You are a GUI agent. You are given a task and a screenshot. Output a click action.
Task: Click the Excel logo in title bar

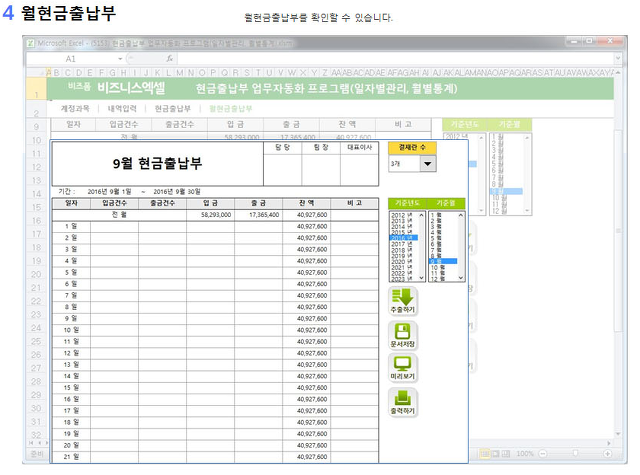pos(31,43)
